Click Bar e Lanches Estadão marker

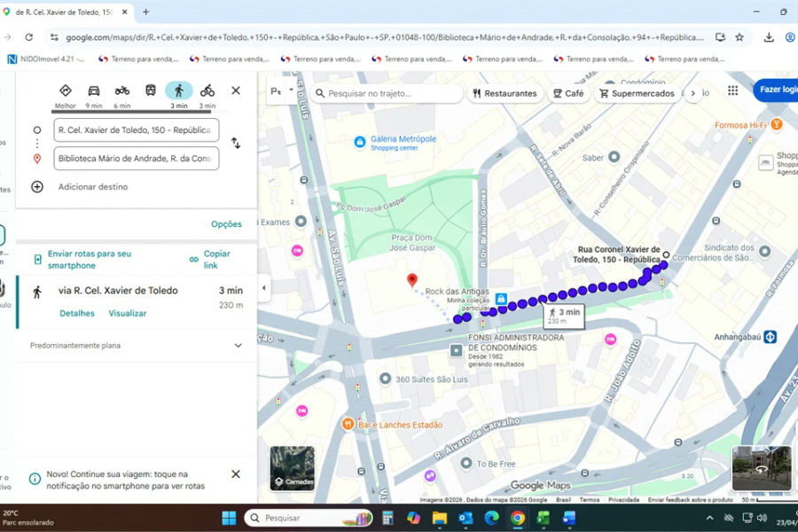tap(348, 424)
